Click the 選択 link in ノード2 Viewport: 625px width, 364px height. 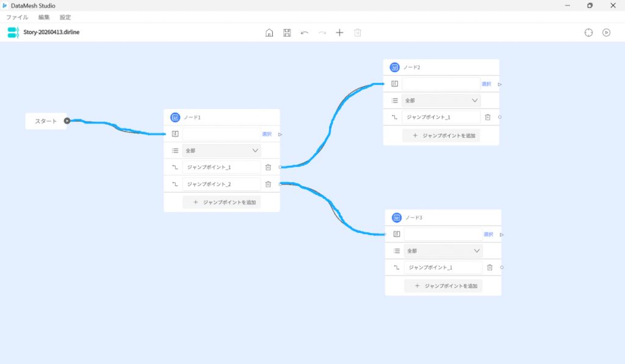tap(486, 84)
